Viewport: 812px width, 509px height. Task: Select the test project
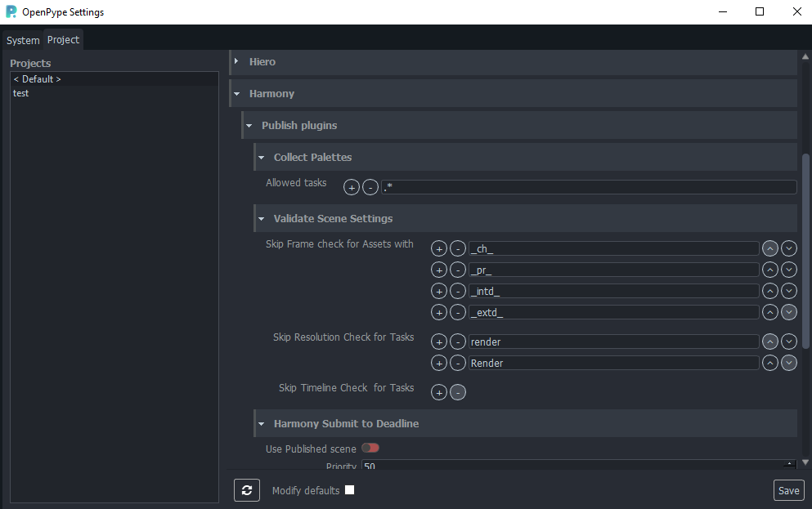(20, 92)
